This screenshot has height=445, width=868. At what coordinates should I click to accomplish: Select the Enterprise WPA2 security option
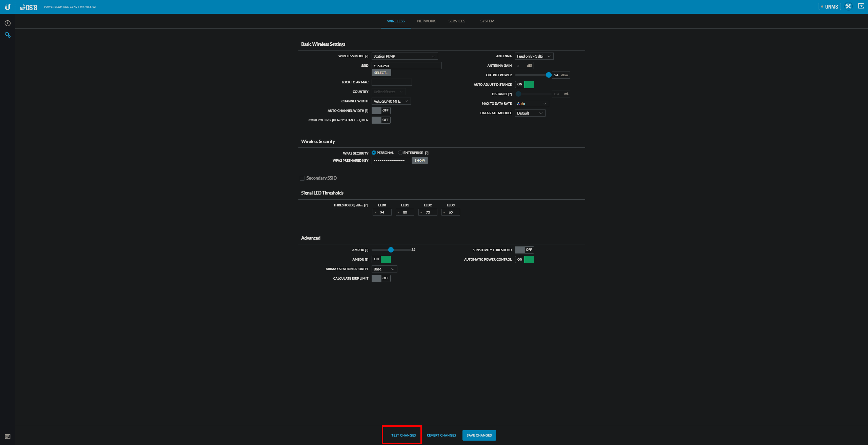[400, 153]
